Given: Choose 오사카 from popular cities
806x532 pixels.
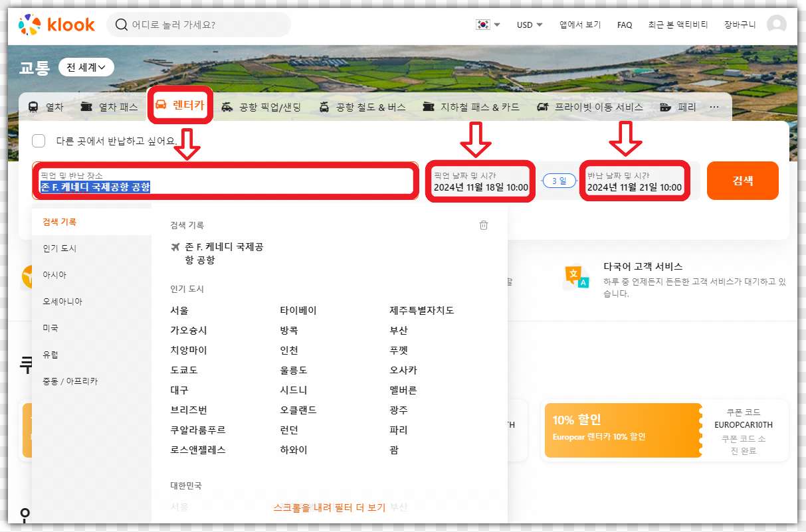Looking at the screenshot, I should point(403,370).
